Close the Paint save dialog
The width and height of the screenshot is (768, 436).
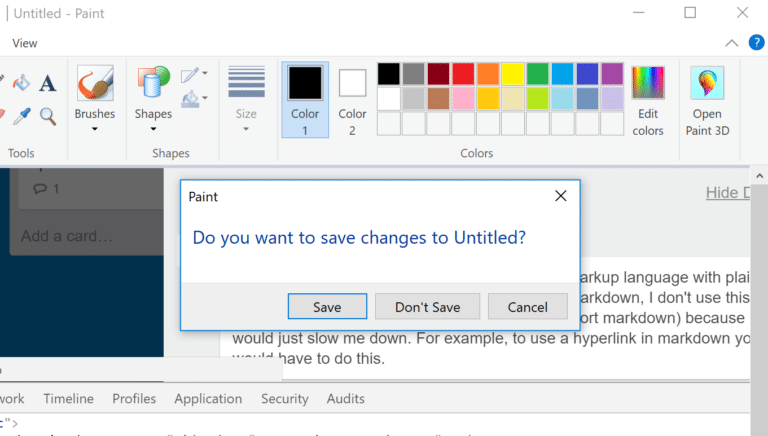[561, 197]
